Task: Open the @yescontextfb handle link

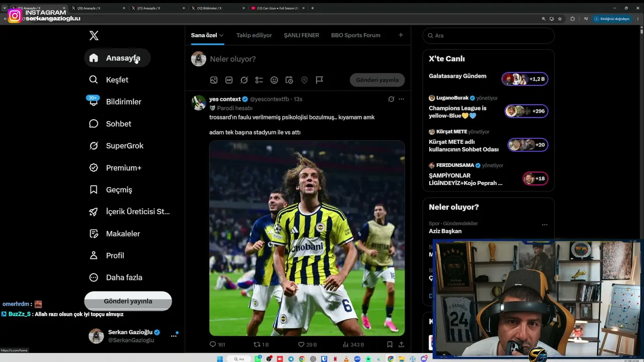Action: pyautogui.click(x=270, y=99)
